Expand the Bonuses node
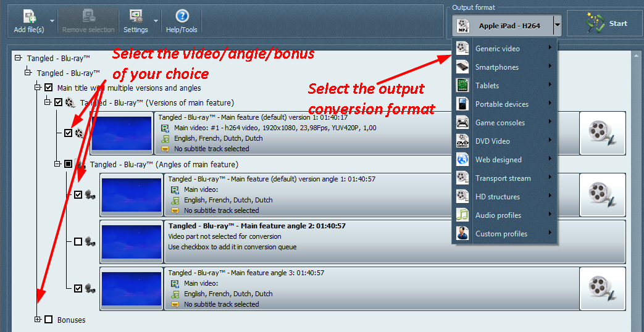This screenshot has width=644, height=332. click(38, 319)
